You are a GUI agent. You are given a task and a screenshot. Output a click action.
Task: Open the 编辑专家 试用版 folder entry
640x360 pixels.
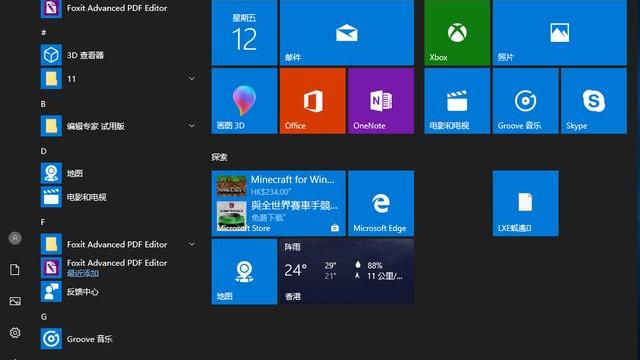click(118, 126)
